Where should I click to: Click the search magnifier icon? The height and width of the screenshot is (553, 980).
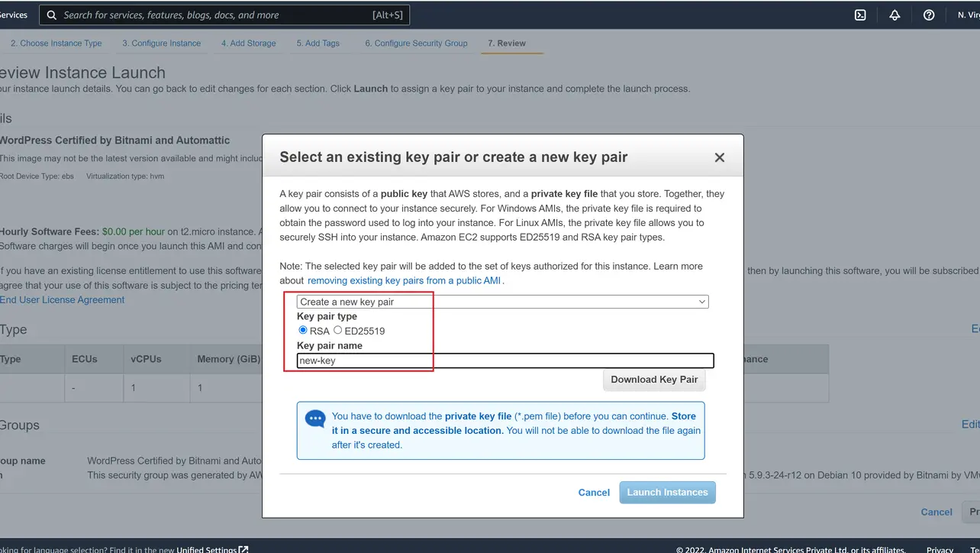52,15
